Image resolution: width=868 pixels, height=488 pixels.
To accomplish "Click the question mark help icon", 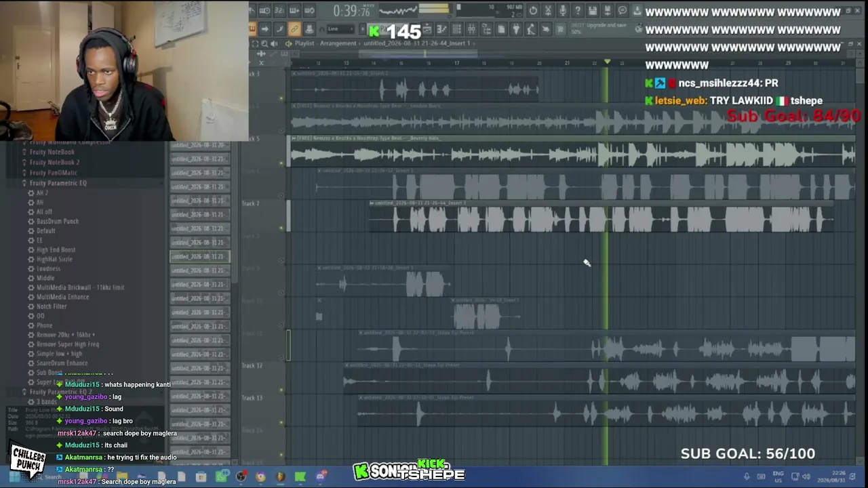I will [578, 11].
